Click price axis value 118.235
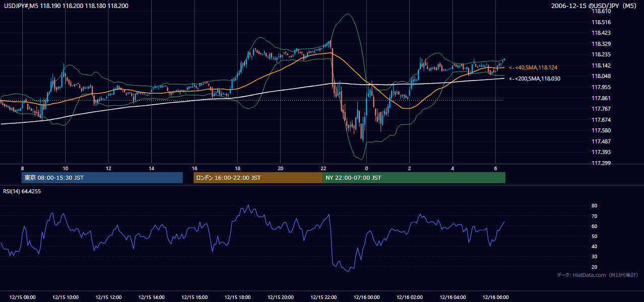 point(601,54)
